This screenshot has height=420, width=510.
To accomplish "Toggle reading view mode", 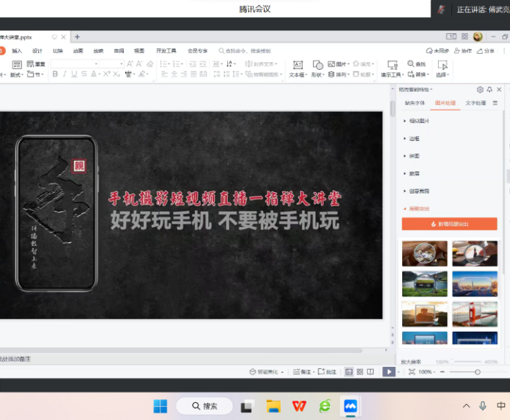I will click(370, 372).
